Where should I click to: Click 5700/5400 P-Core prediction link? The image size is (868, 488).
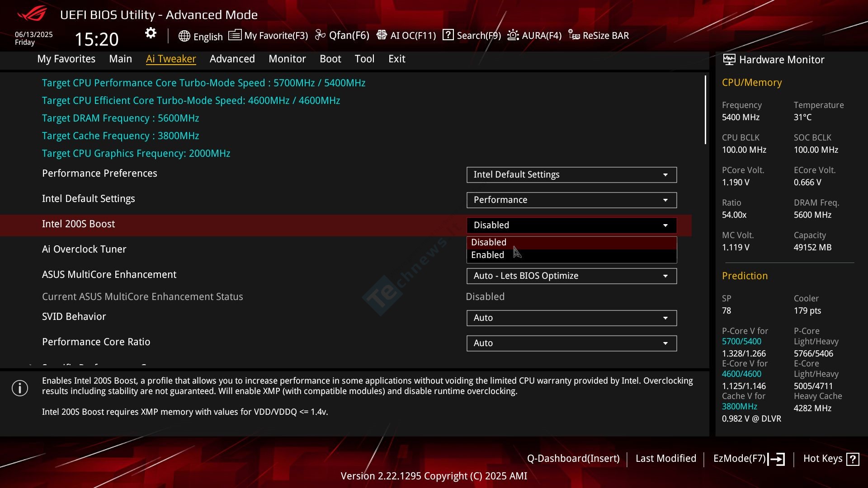point(741,342)
